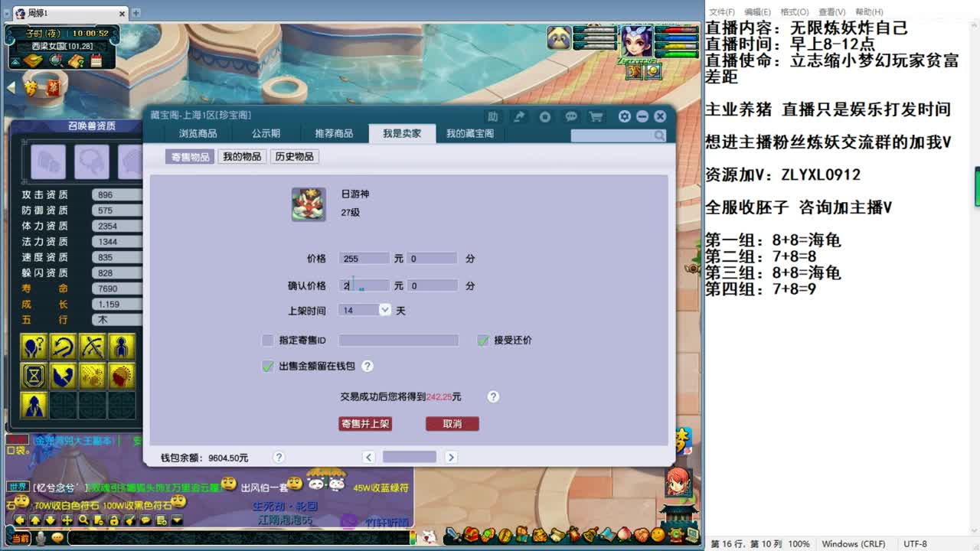Click the chat lock icon

[114, 520]
